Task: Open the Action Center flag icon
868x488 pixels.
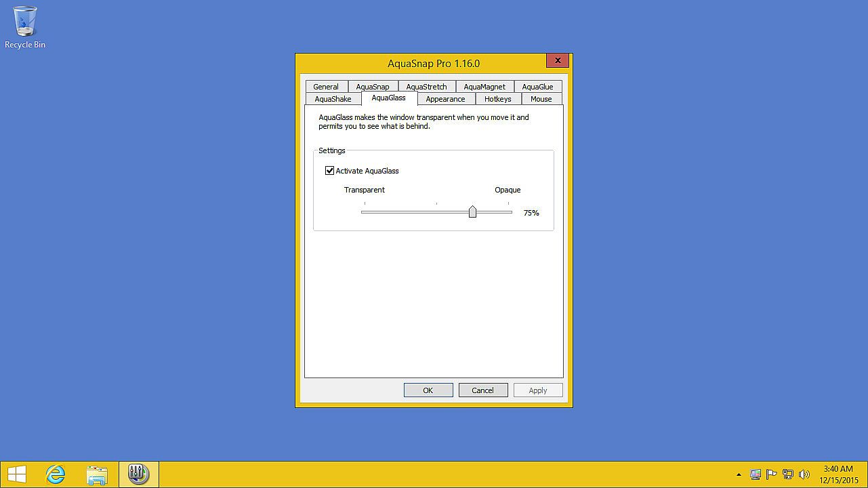Action: click(771, 474)
